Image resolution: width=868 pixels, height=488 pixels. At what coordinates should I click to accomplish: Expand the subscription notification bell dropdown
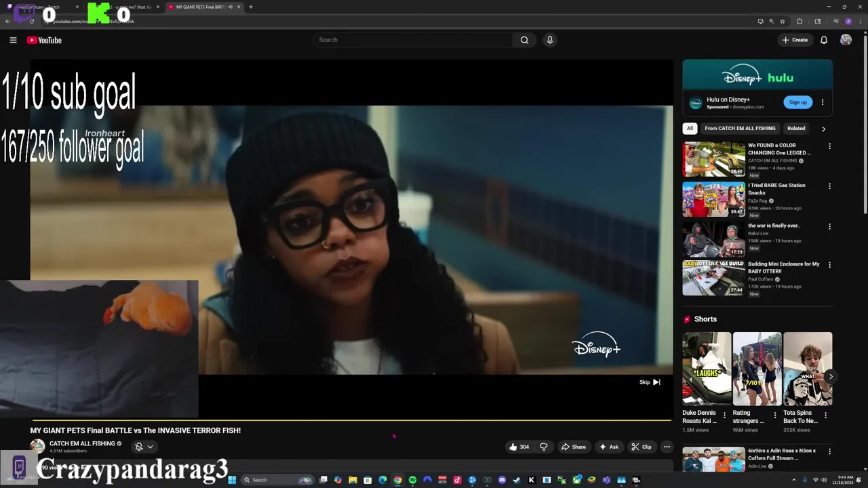pos(144,447)
